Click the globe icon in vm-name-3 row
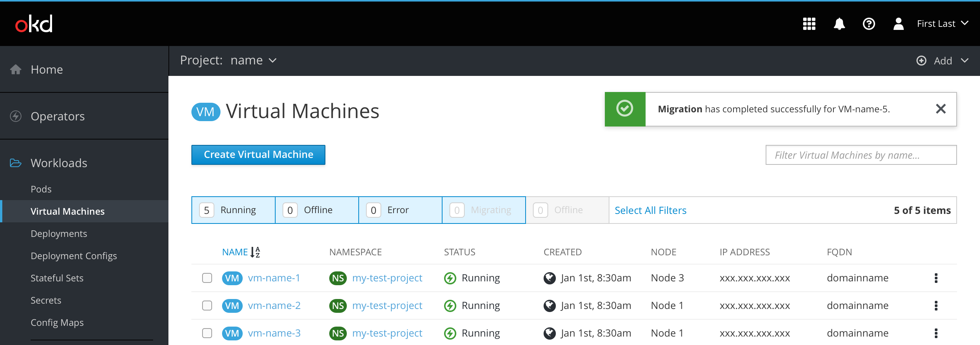This screenshot has height=345, width=980. point(550,333)
